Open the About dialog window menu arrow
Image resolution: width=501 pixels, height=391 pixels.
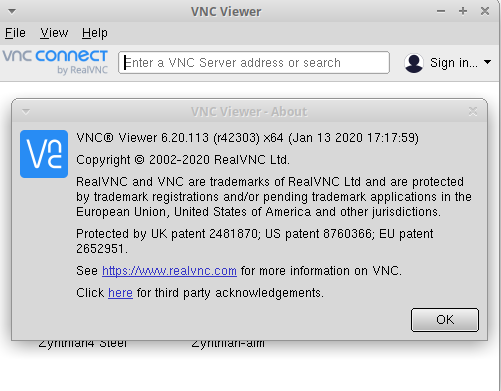[x=26, y=111]
